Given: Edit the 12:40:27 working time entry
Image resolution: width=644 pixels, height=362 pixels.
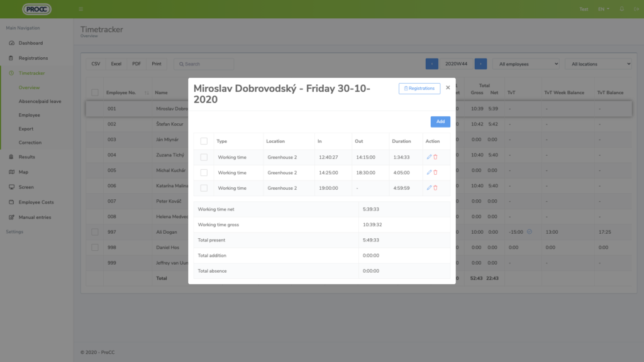Looking at the screenshot, I should [429, 157].
